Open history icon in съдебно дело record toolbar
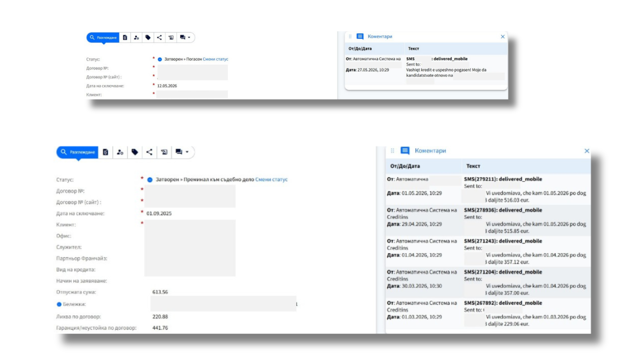The height and width of the screenshot is (362, 644). click(164, 152)
